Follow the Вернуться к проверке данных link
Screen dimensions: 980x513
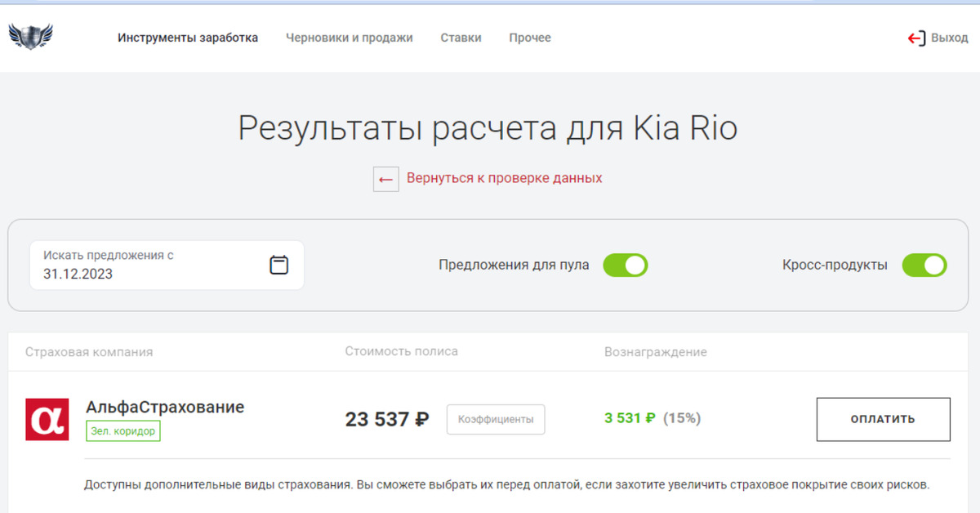pos(504,178)
